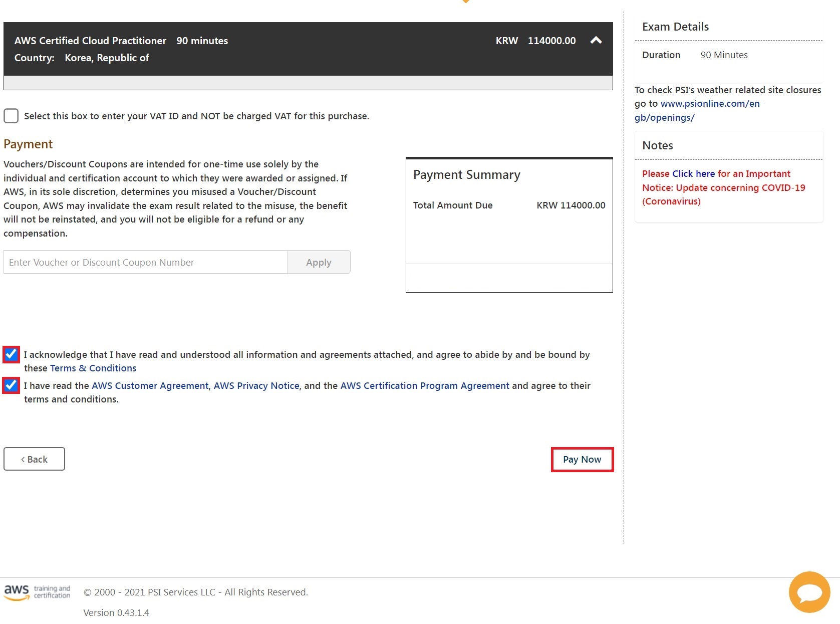Click the AWS training and certification logo
Screen dimensions: 840x624
37,592
